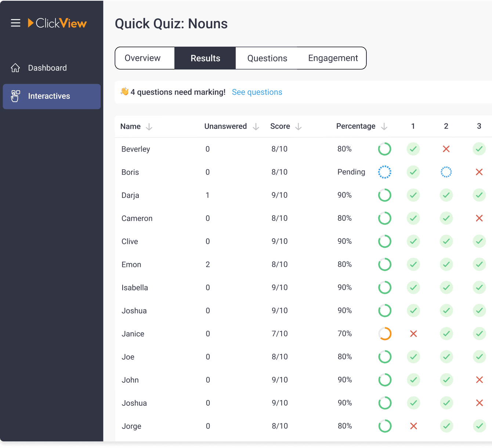The image size is (492, 448).
Task: Click Jorge's question 3 checkmark
Action: point(479,426)
